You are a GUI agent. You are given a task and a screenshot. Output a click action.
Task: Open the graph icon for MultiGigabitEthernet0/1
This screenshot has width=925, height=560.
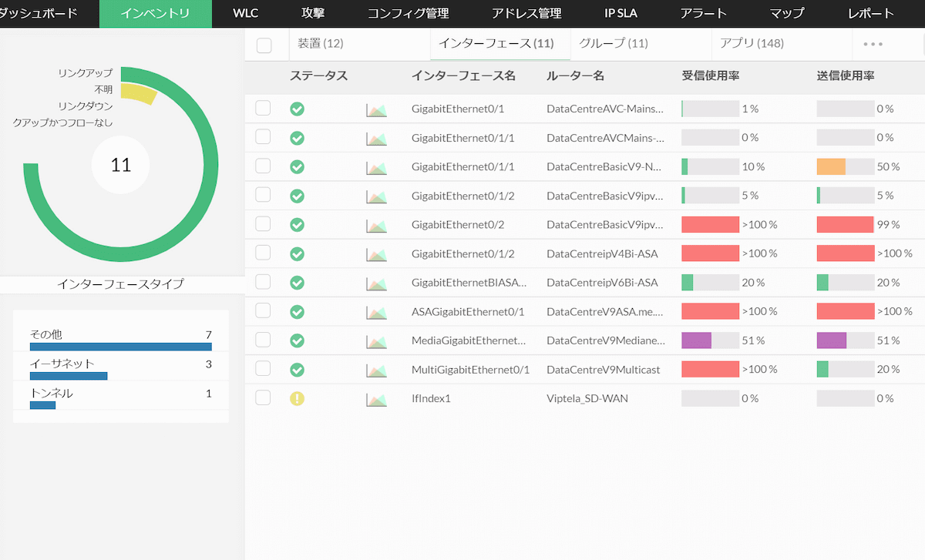click(x=376, y=370)
